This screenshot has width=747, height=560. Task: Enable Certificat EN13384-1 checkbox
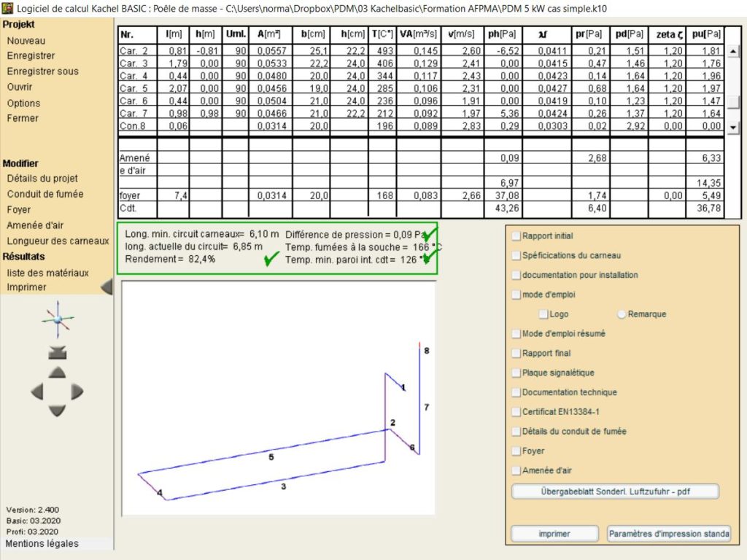(x=516, y=412)
